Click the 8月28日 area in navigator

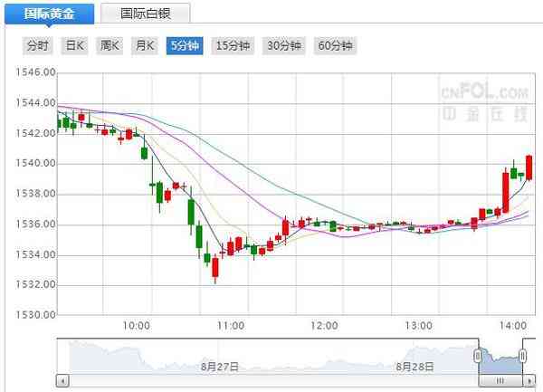[416, 366]
